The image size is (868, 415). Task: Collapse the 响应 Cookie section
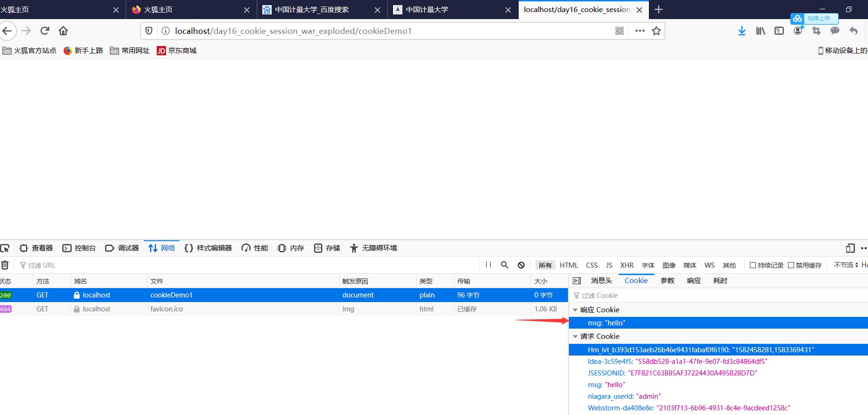click(x=575, y=310)
